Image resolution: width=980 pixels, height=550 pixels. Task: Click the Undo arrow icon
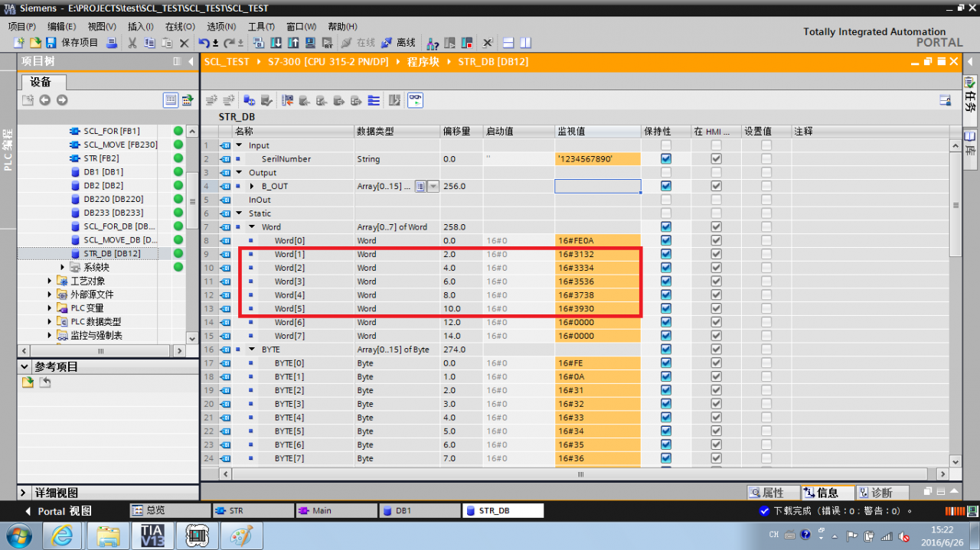(x=204, y=43)
